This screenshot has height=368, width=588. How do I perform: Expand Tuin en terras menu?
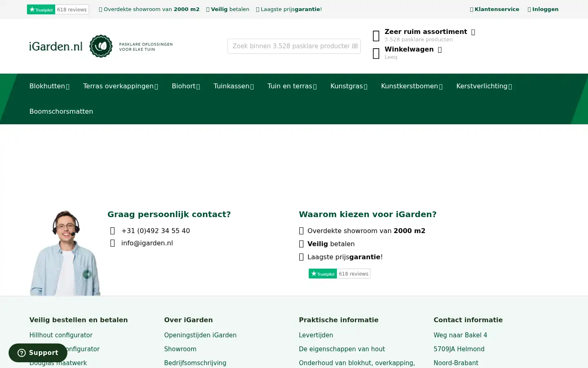292,86
